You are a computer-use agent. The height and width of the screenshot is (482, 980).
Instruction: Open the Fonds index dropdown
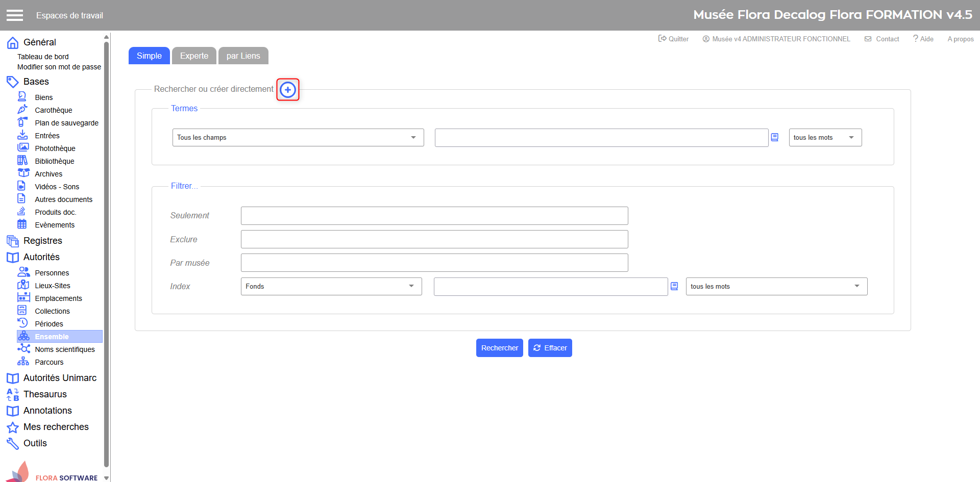click(331, 286)
